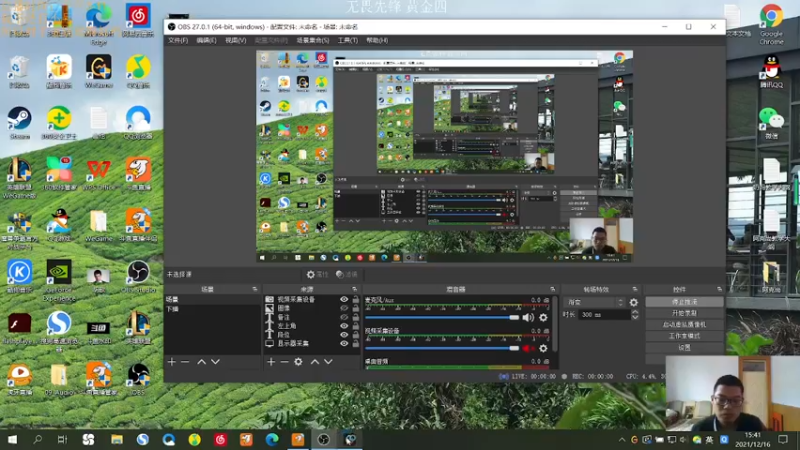Image resolution: width=800 pixels, height=450 pixels.
Task: Toggle visibility of the 显示器采集 source
Action: tap(344, 343)
